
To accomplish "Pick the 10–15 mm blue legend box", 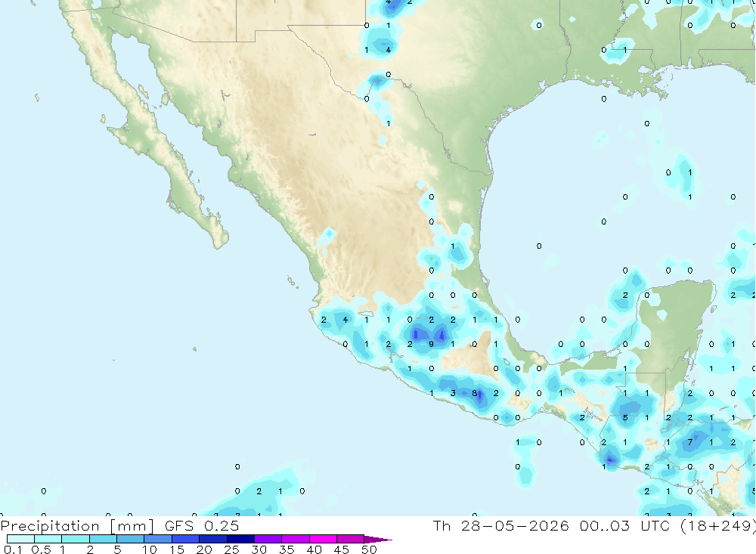I will click(x=158, y=539).
